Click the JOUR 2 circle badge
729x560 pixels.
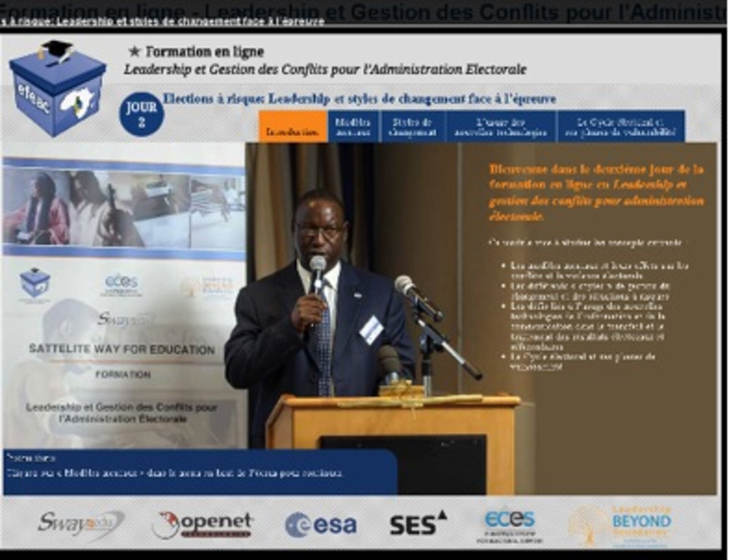[141, 114]
